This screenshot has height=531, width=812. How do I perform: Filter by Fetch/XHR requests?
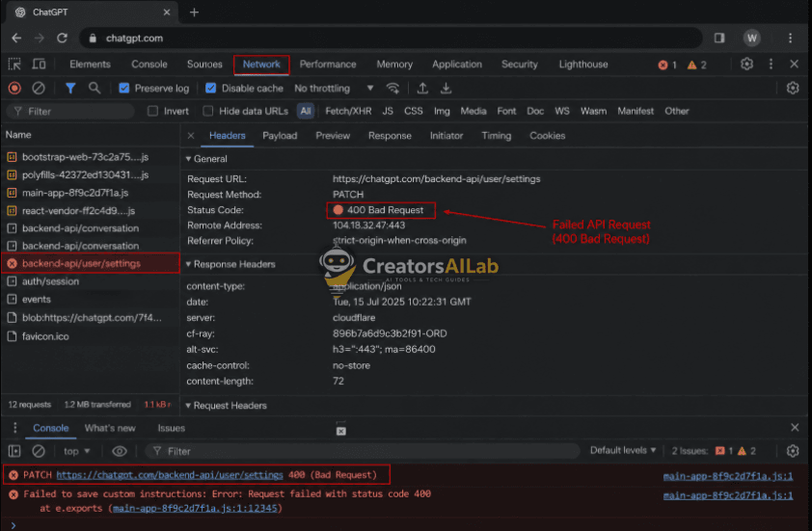[x=348, y=111]
